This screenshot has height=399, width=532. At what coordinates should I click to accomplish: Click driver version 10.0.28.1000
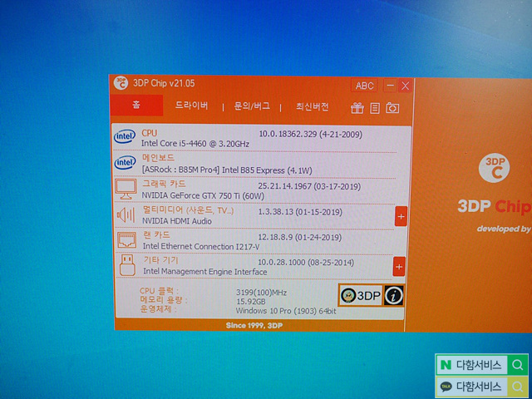pos(281,262)
